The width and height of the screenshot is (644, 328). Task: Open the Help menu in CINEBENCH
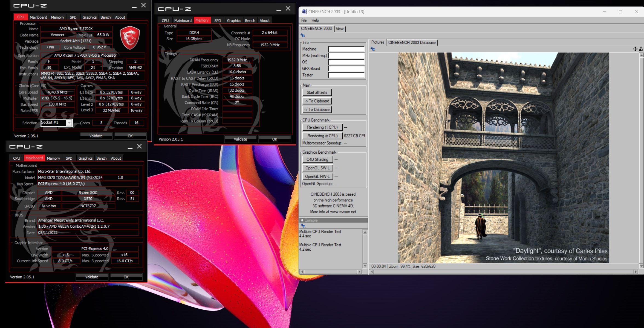[x=315, y=20]
